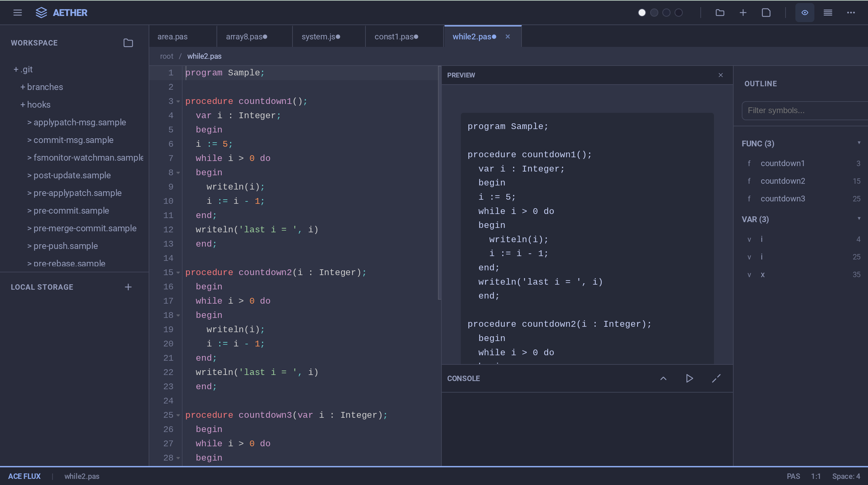Switch to the array8.pas tab
This screenshot has height=485, width=868.
(246, 36)
